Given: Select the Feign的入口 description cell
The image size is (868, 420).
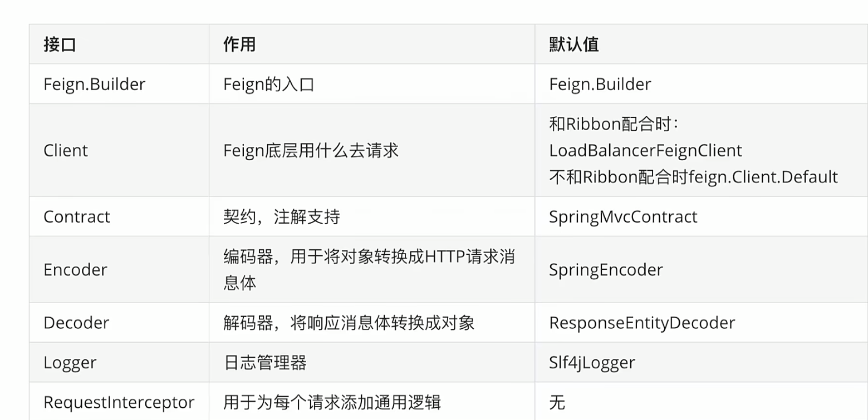Looking at the screenshot, I should [269, 84].
